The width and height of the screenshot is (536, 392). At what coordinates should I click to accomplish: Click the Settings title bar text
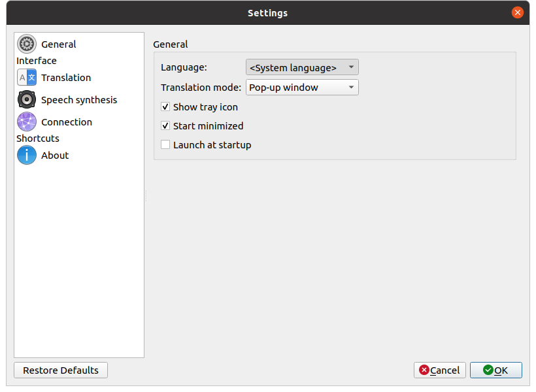click(x=267, y=13)
